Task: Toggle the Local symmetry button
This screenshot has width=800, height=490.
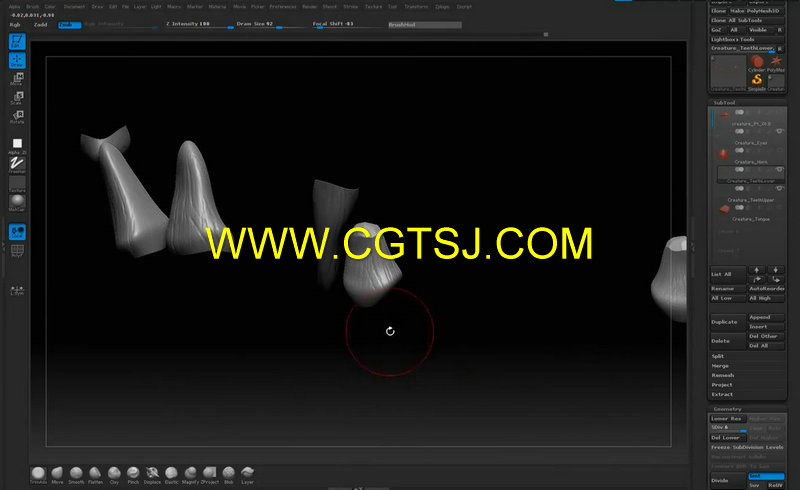Action: pyautogui.click(x=17, y=232)
